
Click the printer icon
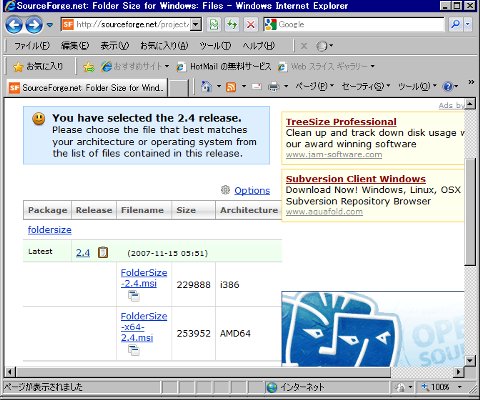point(273,87)
